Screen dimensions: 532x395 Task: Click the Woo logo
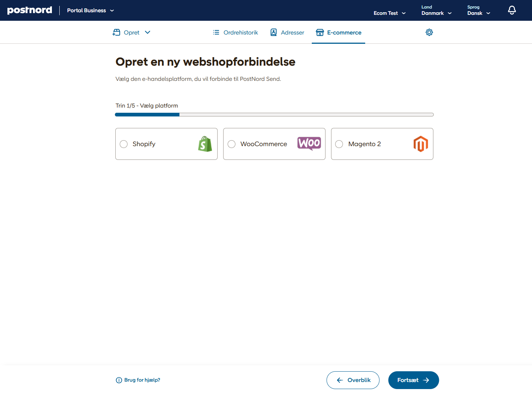(309, 144)
